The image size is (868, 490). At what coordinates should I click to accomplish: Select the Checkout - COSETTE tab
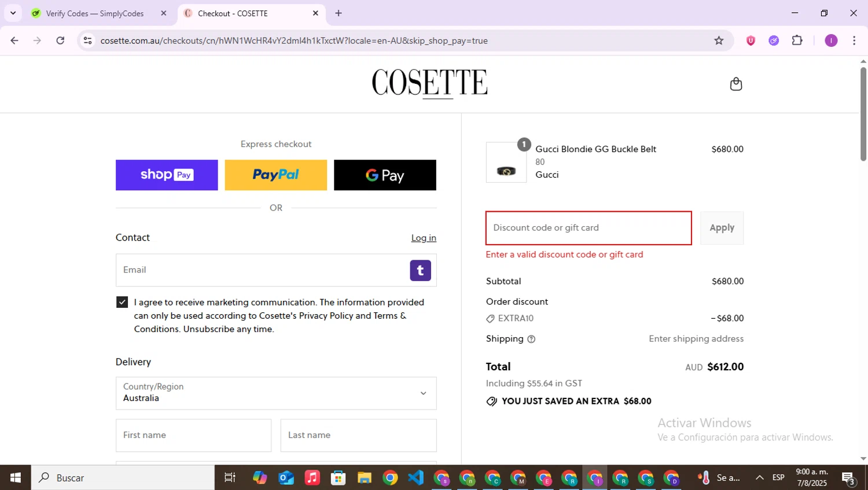pos(252,13)
